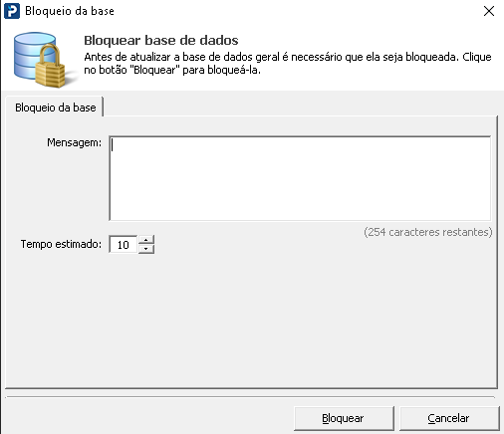Decrease estimated time with down arrow
Image resolution: width=504 pixels, height=434 pixels.
[x=146, y=249]
